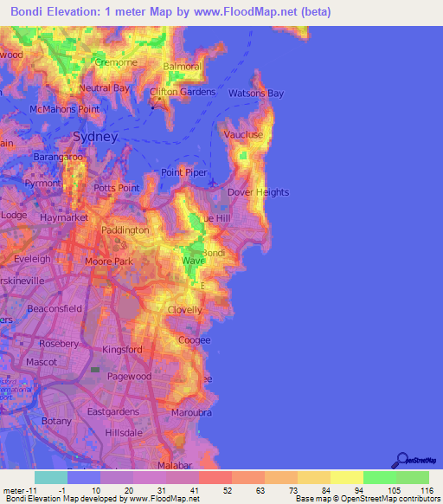Click the Maroubra place label

pyautogui.click(x=191, y=413)
